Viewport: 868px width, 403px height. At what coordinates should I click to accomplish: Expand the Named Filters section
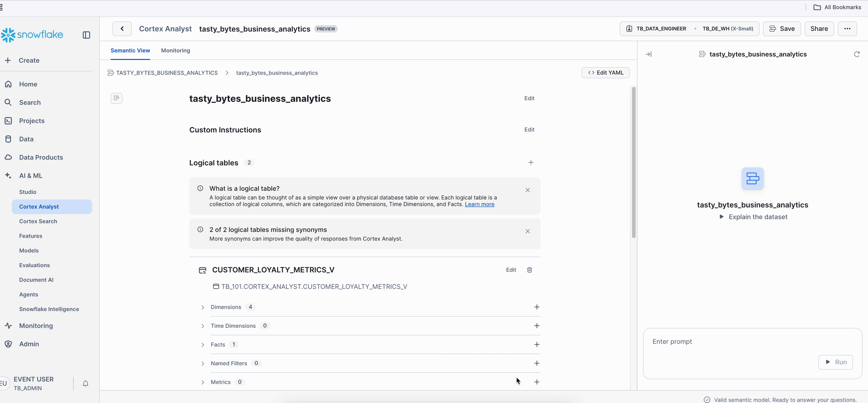click(203, 363)
